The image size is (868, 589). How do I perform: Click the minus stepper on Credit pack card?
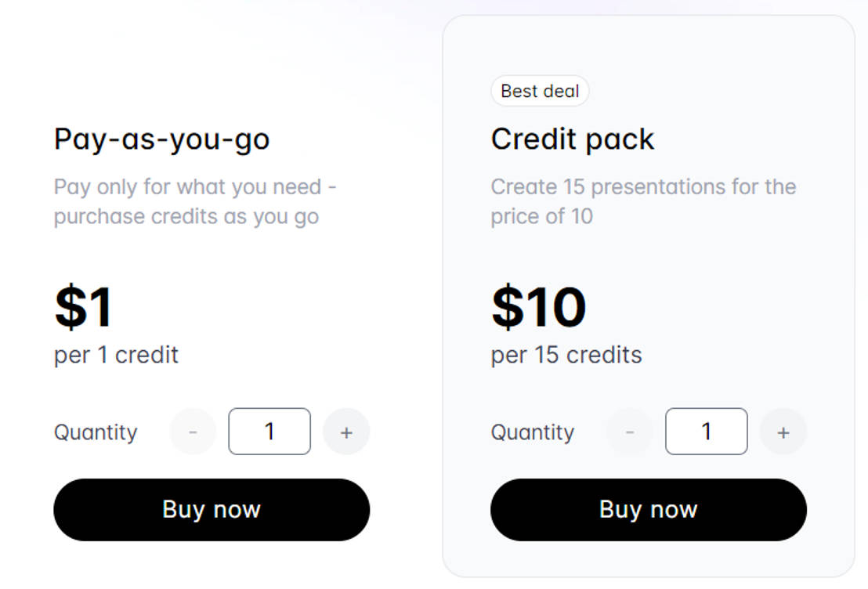point(629,432)
